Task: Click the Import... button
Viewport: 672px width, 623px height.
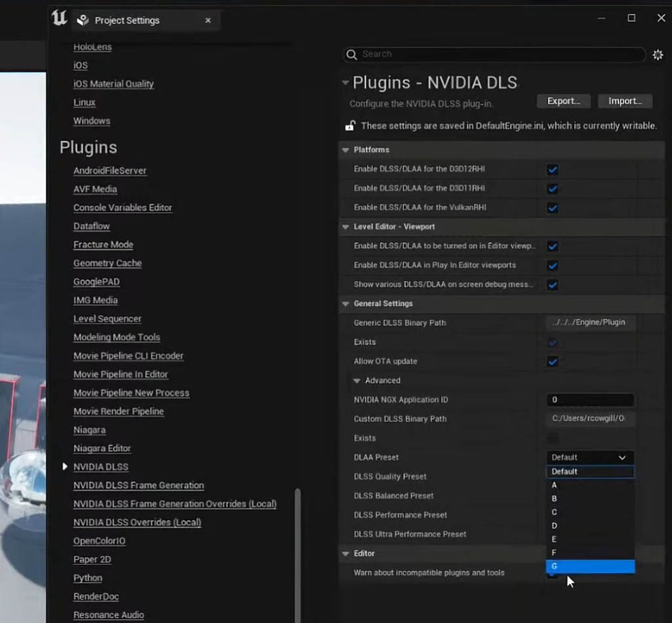Action: (625, 101)
